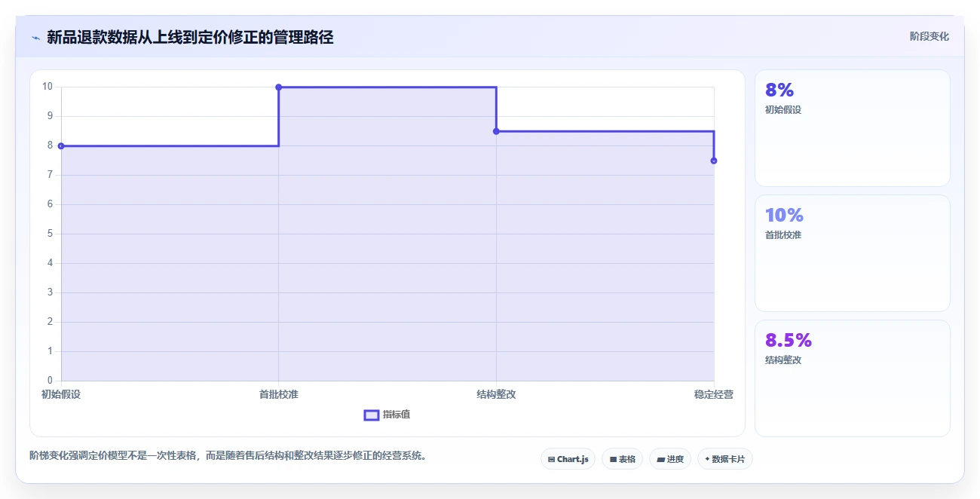Click the y-axis value 5
980x499 pixels.
50,234
